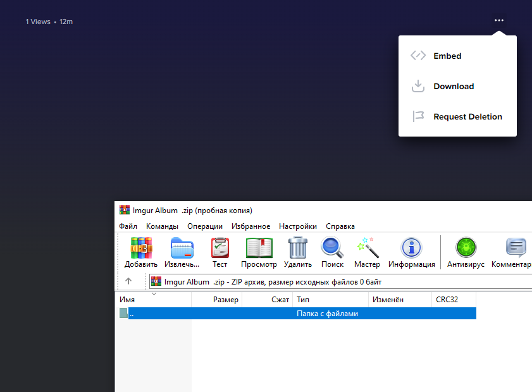Viewport: 532px width, 392px height.
Task: Select Request Deletion option
Action: (x=467, y=117)
